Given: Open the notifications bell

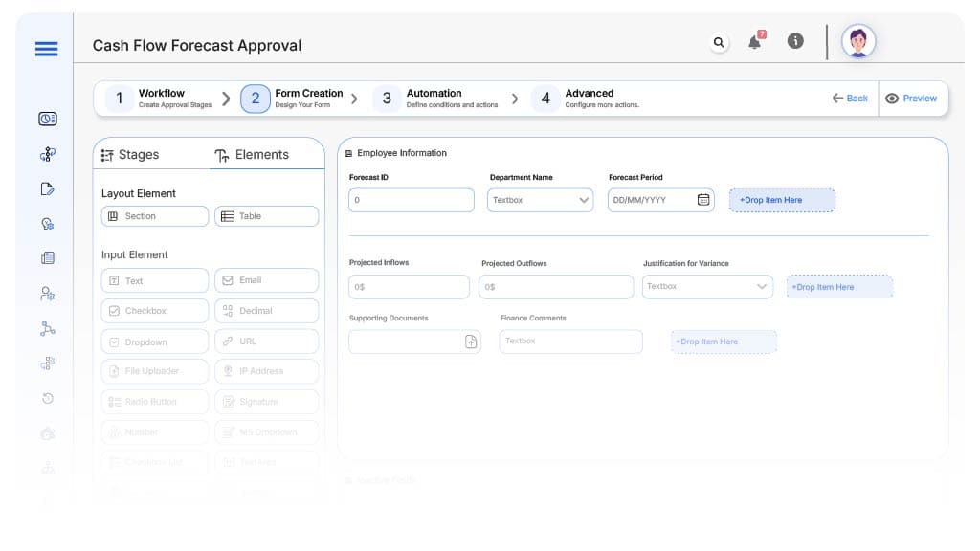Looking at the screenshot, I should pyautogui.click(x=755, y=42).
